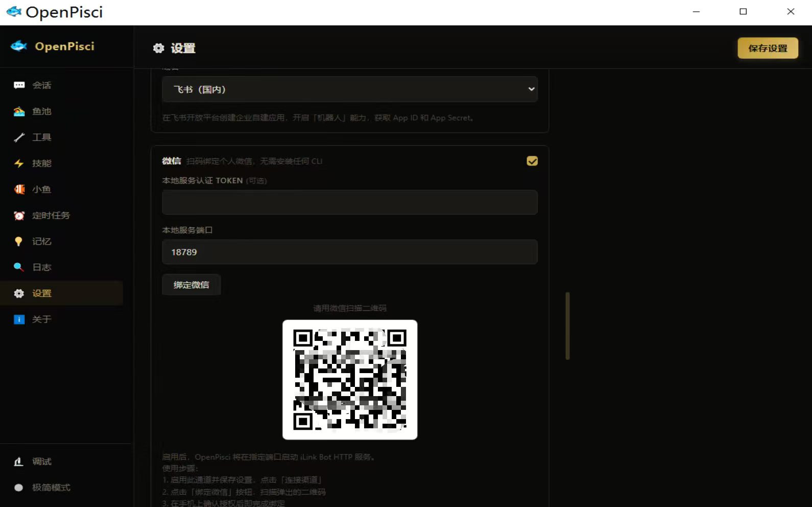Maximize the OpenPisci window
The height and width of the screenshot is (507, 812).
click(743, 12)
